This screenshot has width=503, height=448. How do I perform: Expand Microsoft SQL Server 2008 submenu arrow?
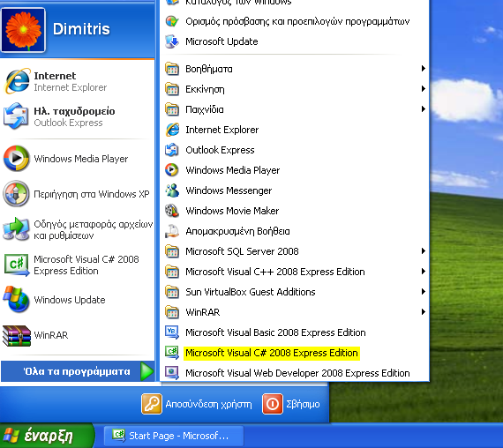[423, 250]
